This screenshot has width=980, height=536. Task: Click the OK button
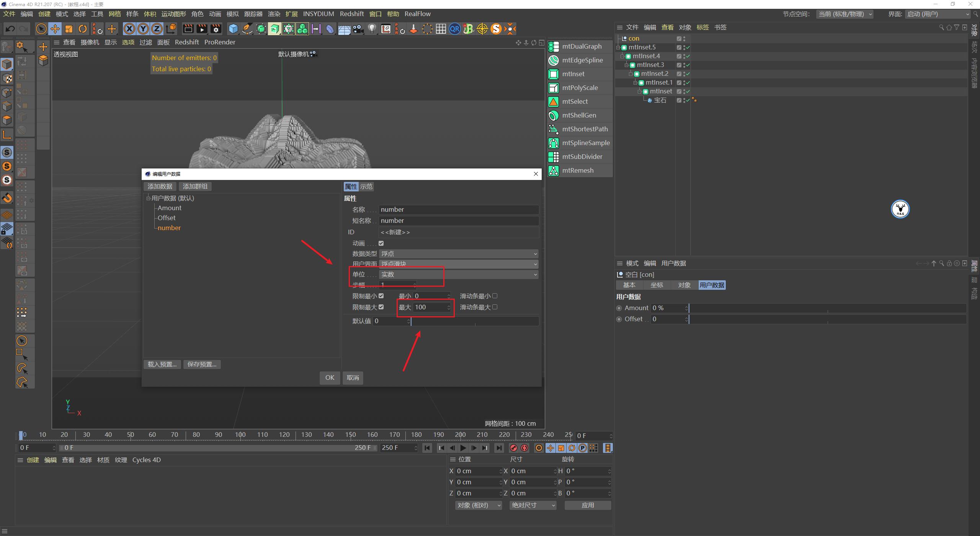pyautogui.click(x=329, y=377)
